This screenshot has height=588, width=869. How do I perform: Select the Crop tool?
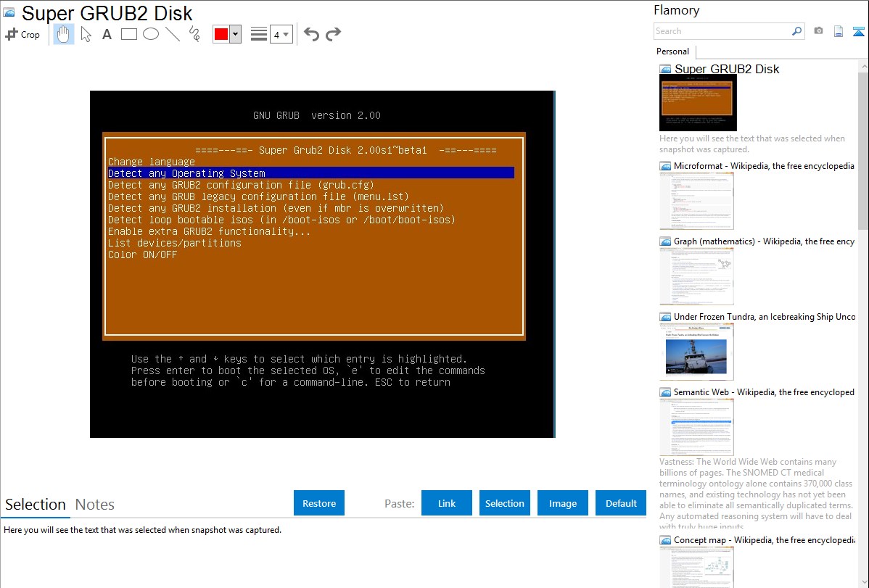[x=22, y=34]
